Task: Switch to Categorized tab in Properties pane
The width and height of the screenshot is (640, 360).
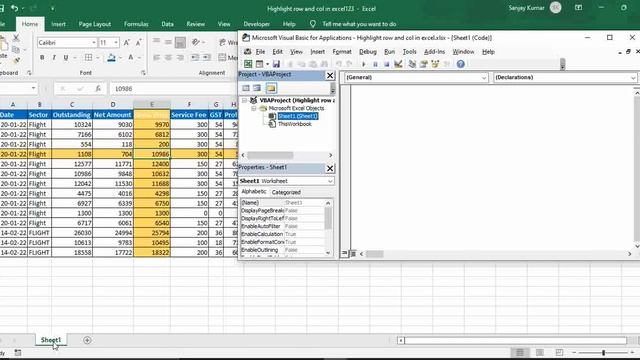Action: tap(286, 192)
